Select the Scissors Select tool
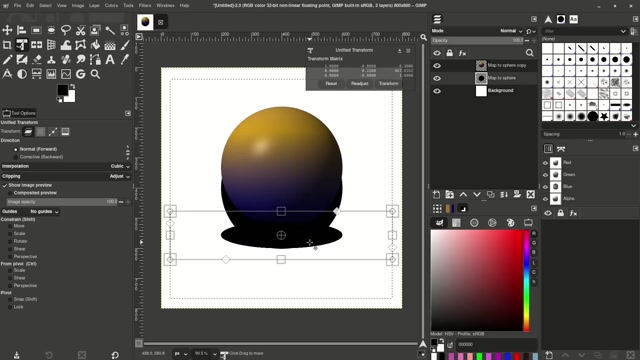This screenshot has width=640, height=360. coord(80,30)
